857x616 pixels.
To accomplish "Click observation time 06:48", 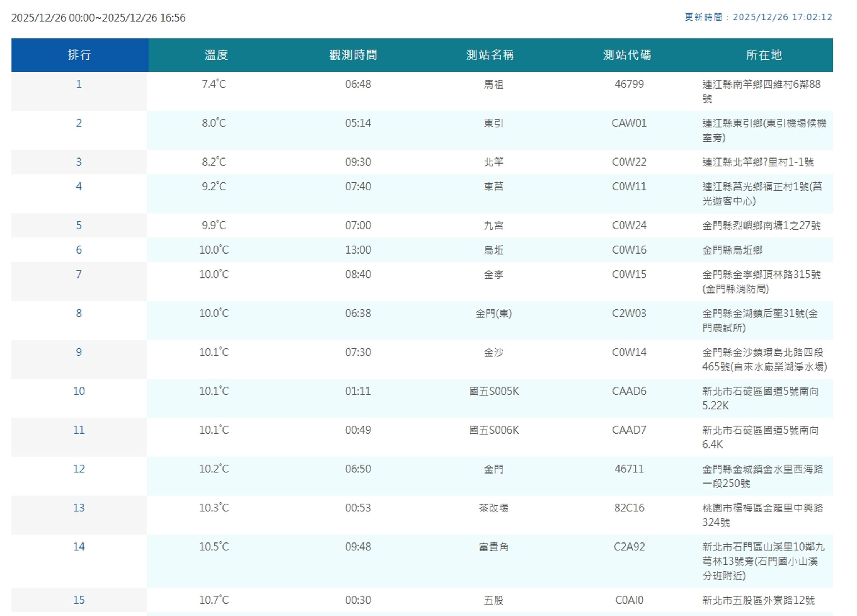I will 358,84.
